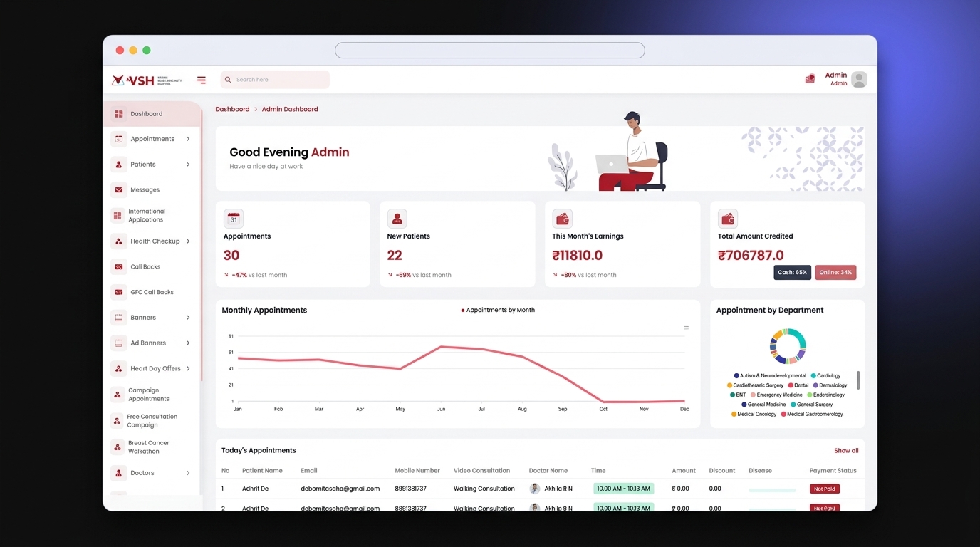Expand the Heart Day Offers chevron

(x=188, y=369)
